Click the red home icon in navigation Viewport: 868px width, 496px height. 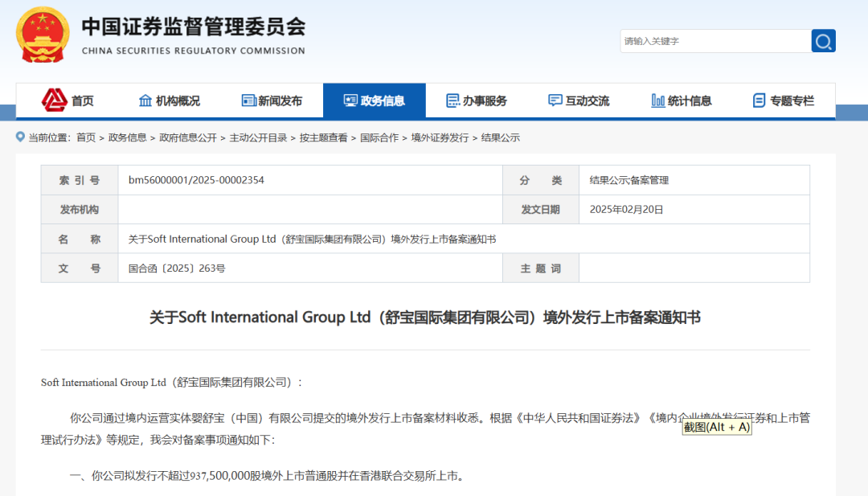point(55,100)
